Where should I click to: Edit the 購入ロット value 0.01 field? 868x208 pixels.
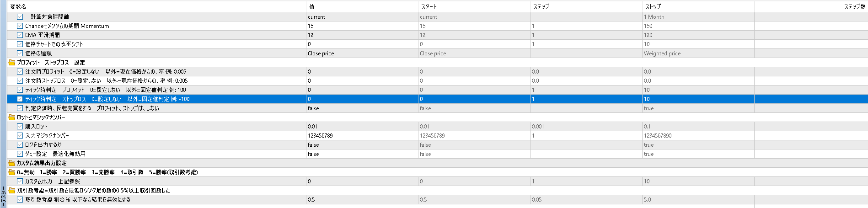point(362,127)
